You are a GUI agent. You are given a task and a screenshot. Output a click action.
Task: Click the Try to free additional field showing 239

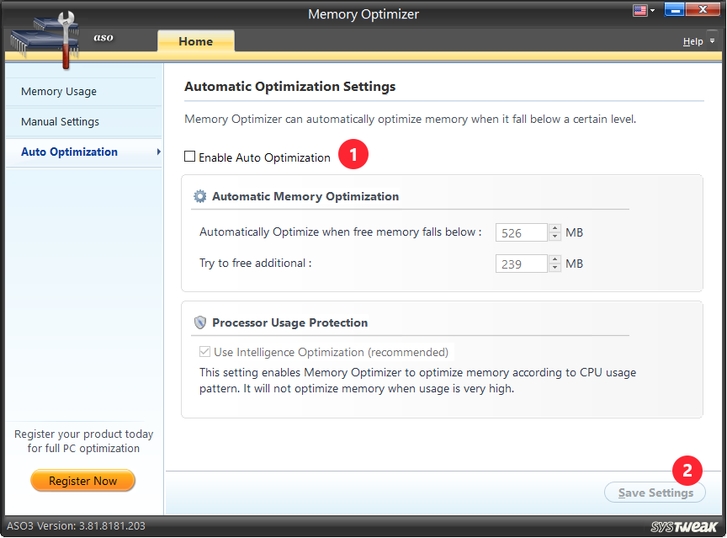[x=521, y=264]
